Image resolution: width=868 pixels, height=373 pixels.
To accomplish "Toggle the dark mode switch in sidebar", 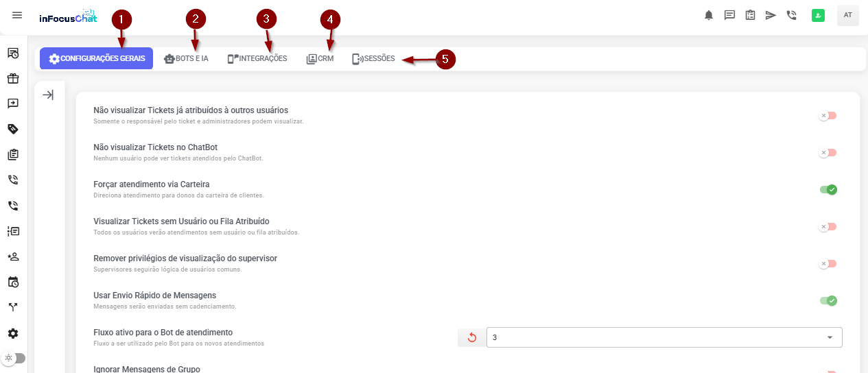I will point(15,358).
